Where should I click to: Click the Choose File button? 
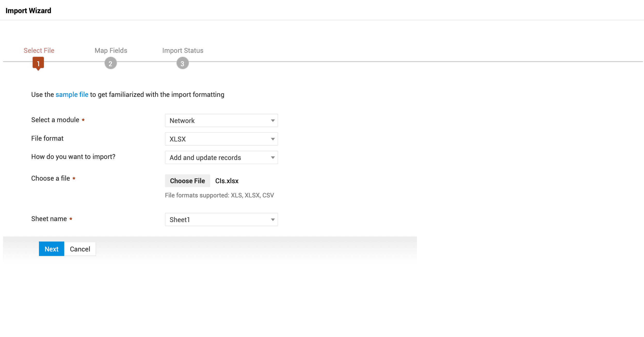tap(187, 181)
